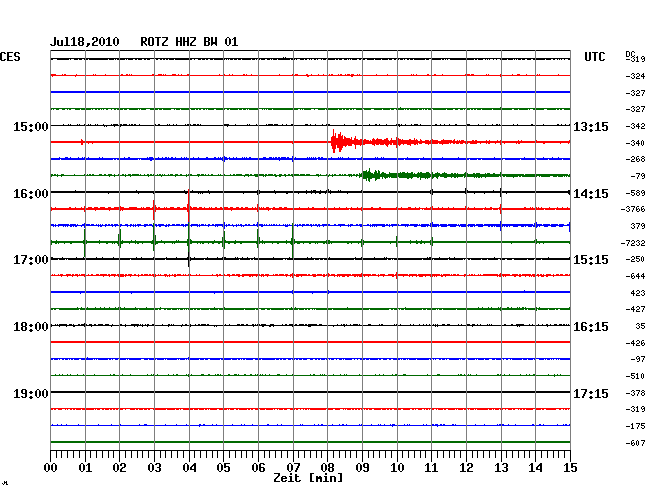
Task: Click the Zeit [min] axis title
Action: point(308,478)
